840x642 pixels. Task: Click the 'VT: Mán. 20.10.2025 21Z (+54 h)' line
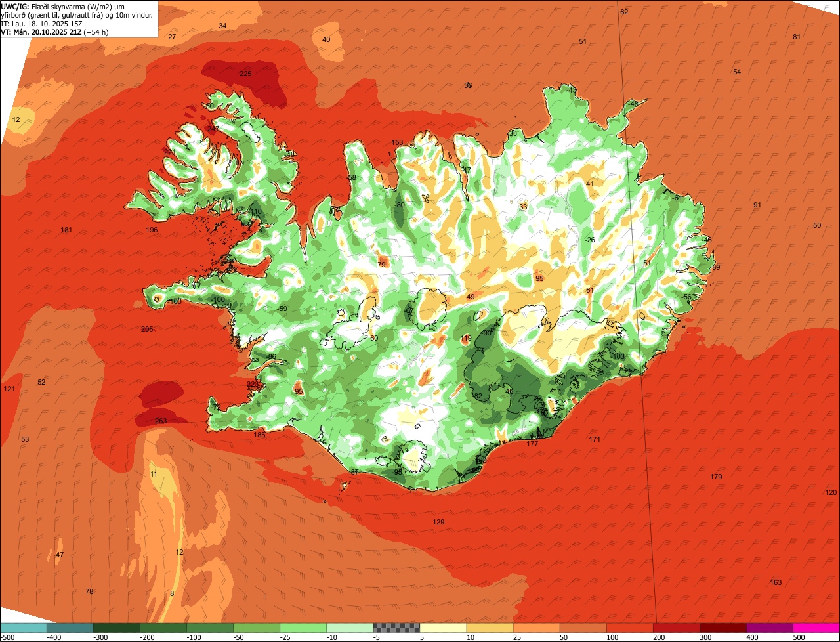[55, 32]
